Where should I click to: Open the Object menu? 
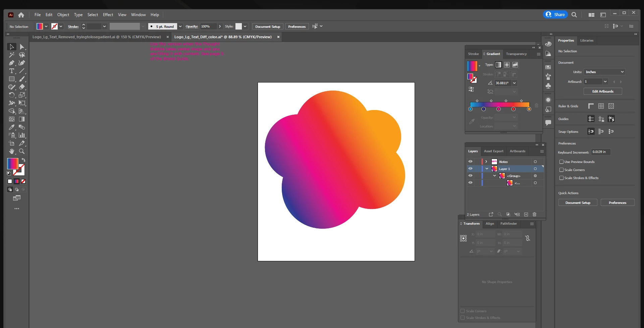pyautogui.click(x=63, y=15)
